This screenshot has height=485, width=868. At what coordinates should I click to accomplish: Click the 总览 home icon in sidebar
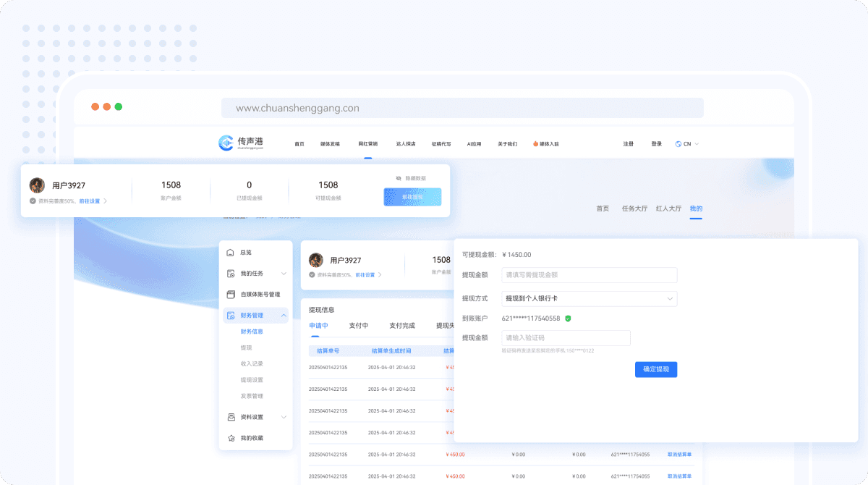coord(231,253)
